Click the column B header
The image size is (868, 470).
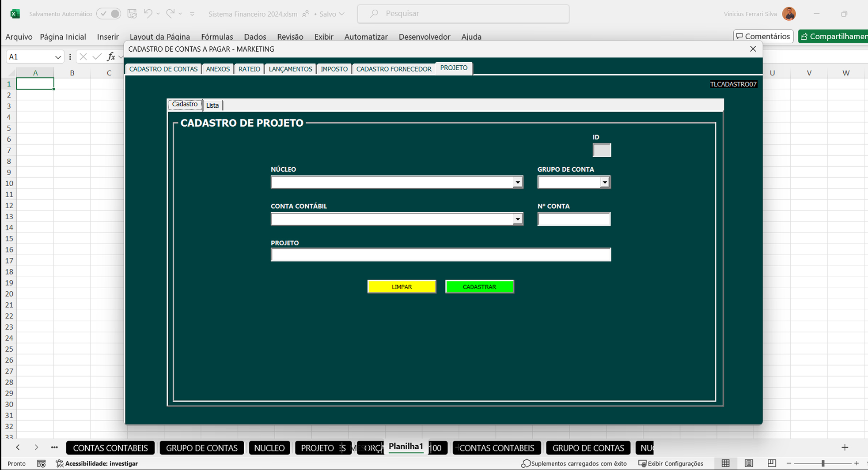72,73
